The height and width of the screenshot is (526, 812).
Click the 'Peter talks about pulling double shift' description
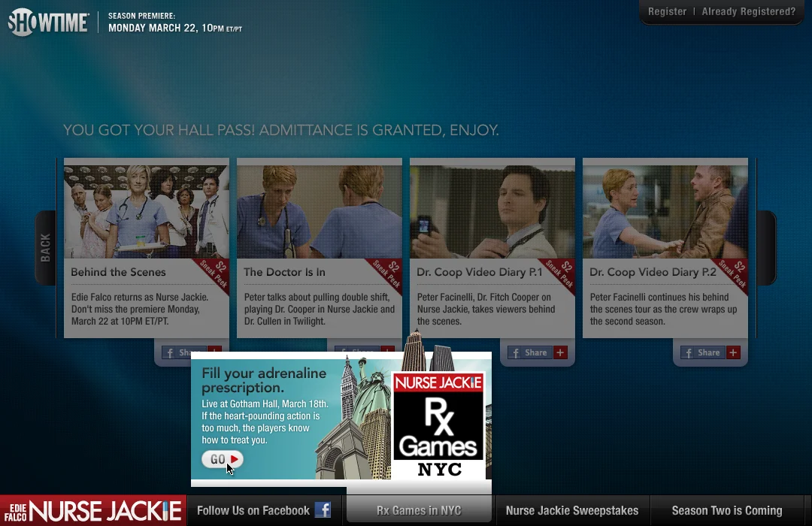[x=319, y=309]
